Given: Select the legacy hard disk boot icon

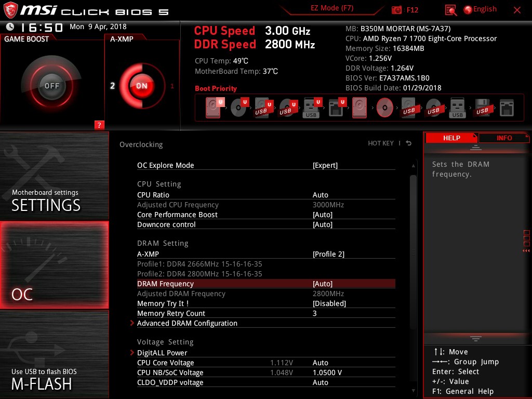Looking at the screenshot, I should pyautogui.click(x=360, y=108).
